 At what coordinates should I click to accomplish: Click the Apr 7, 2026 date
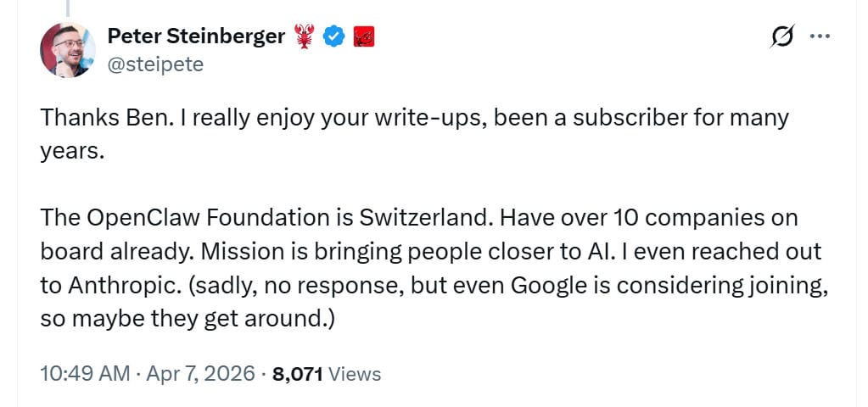tap(200, 375)
